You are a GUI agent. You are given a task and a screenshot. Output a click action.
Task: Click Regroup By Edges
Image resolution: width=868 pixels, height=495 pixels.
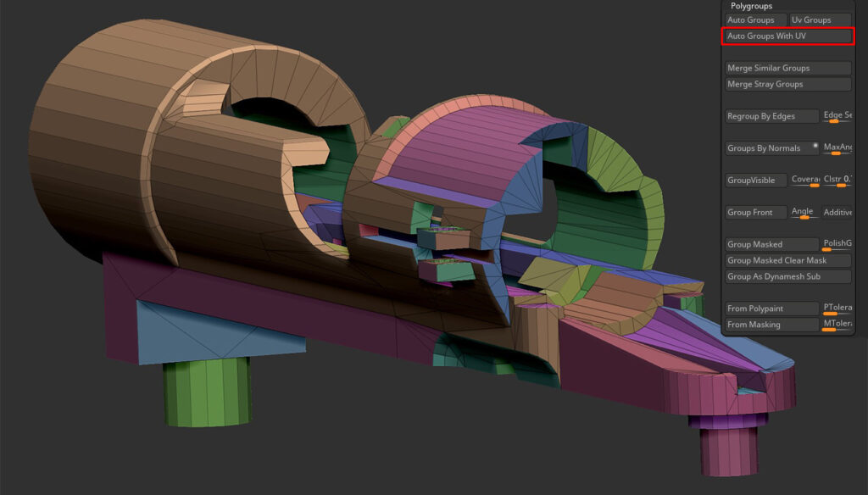(x=772, y=116)
